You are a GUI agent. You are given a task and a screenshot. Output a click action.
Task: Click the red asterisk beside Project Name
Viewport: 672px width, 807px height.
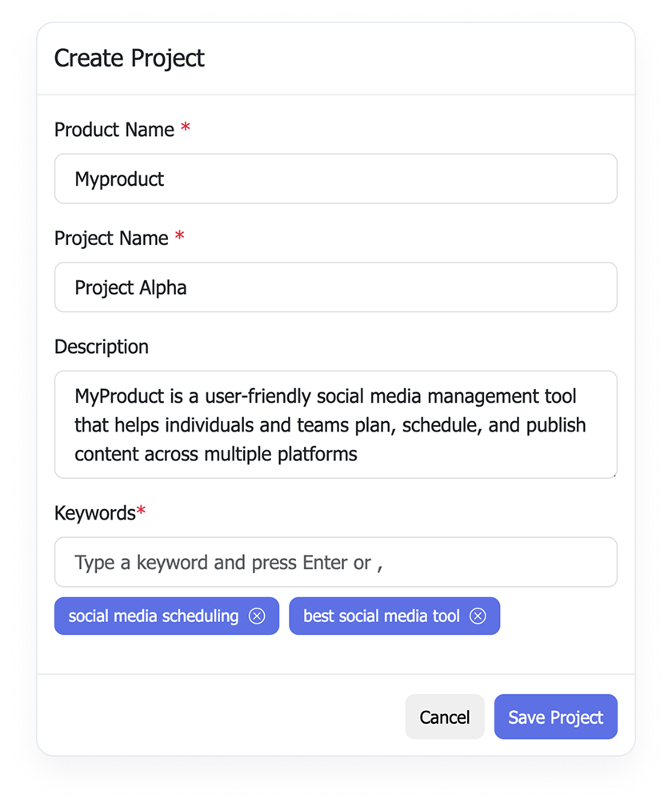pyautogui.click(x=179, y=237)
